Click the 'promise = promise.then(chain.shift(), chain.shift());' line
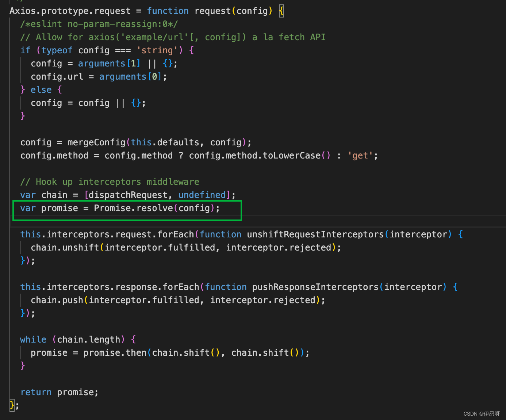This screenshot has width=506, height=420. coord(170,353)
